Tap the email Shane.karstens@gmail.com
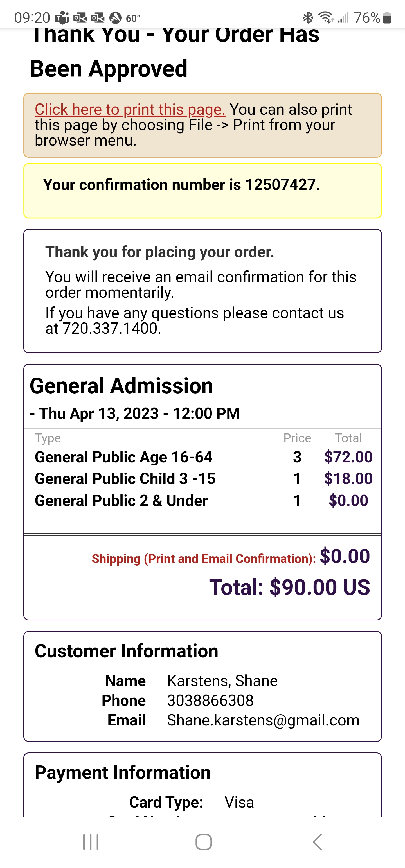The height and width of the screenshot is (868, 405). coord(263,720)
